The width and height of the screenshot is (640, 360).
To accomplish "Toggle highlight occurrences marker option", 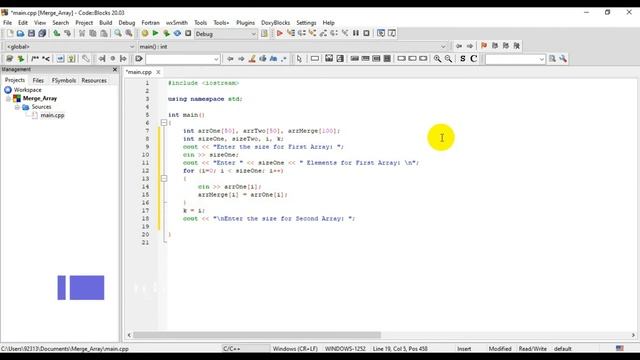I will click(252, 59).
